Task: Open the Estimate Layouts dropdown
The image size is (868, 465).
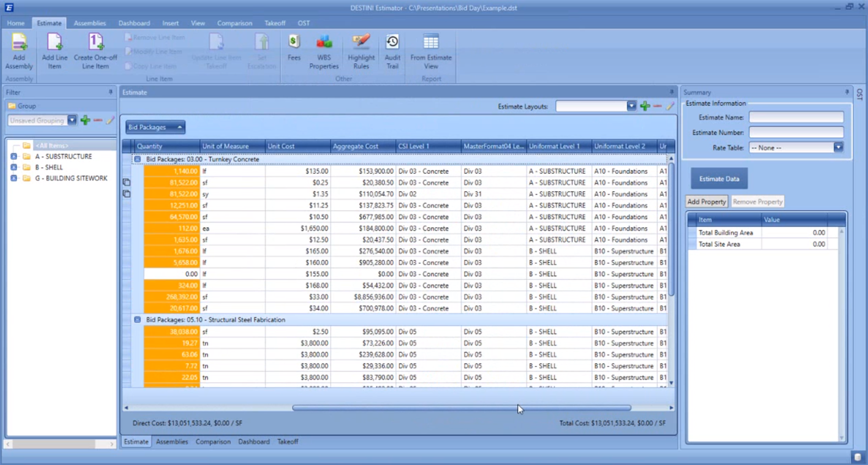Action: click(x=631, y=106)
